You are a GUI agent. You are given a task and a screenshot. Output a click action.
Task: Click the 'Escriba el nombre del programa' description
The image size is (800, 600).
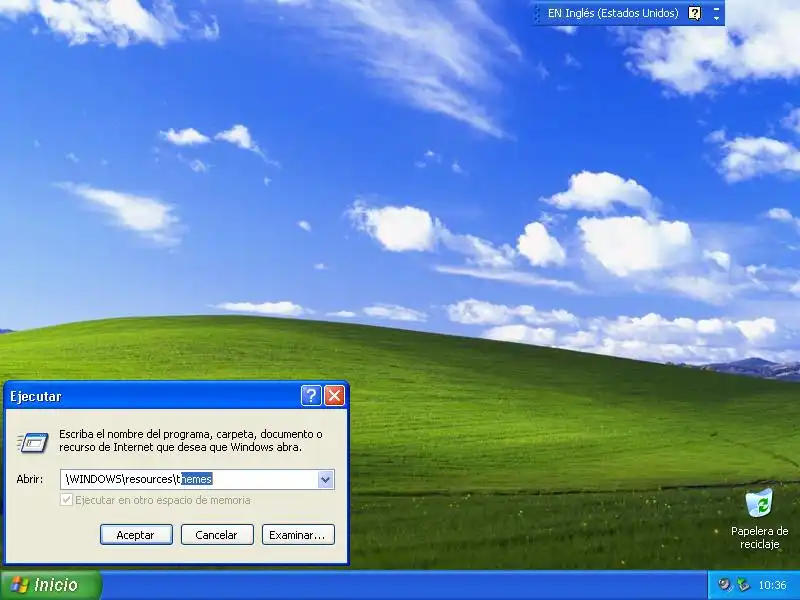[191, 440]
